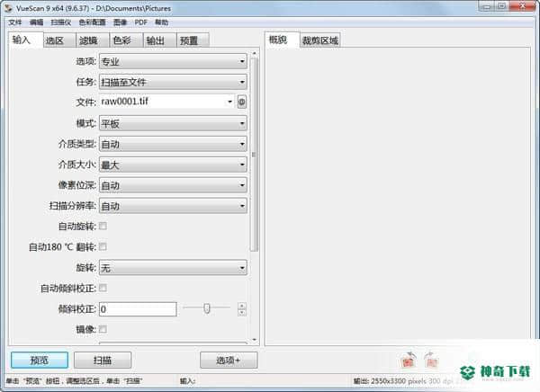Switch to the 输入 tab
Image resolution: width=540 pixels, height=392 pixels.
pyautogui.click(x=25, y=40)
